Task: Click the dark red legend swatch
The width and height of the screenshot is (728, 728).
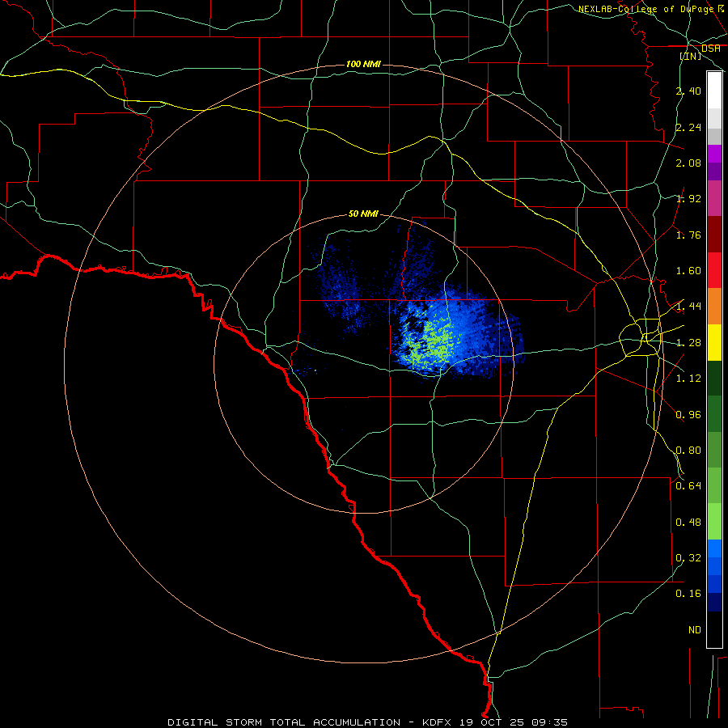Action: (714, 235)
